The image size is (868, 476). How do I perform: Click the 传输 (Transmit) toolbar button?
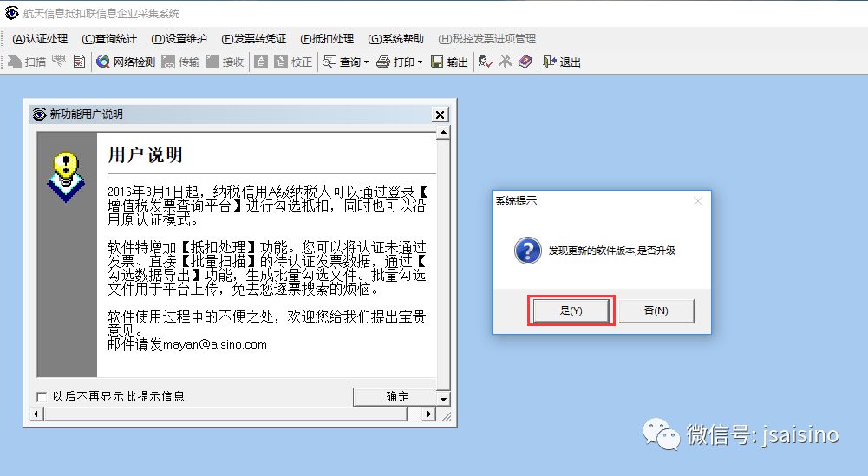click(180, 62)
